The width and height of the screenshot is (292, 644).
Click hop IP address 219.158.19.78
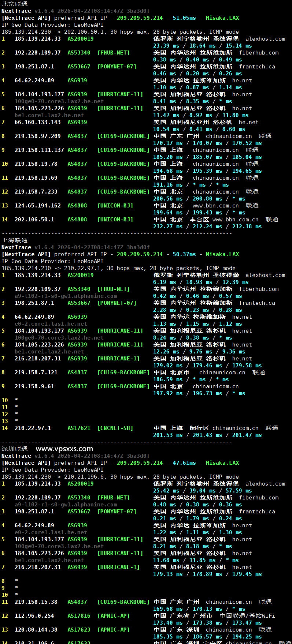[x=36, y=164]
